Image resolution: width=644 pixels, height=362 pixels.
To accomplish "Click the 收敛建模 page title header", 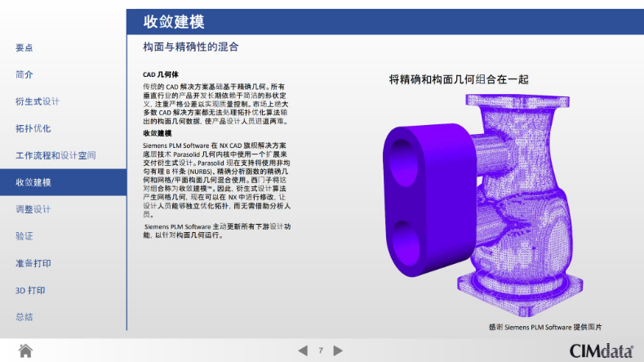I will point(174,22).
